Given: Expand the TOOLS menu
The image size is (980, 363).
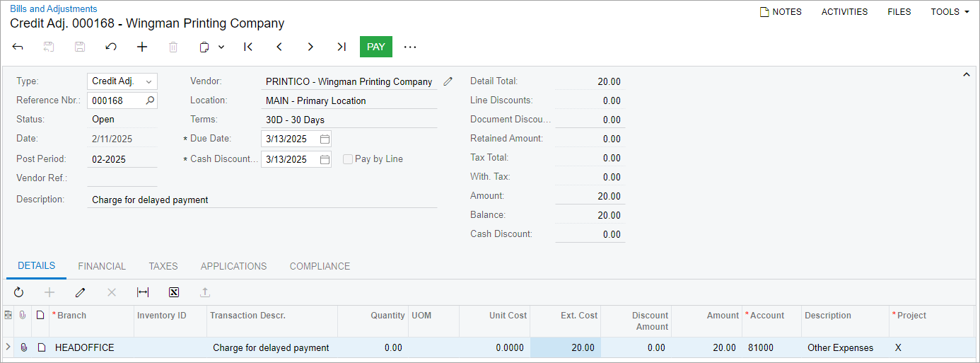Looking at the screenshot, I should pyautogui.click(x=950, y=12).
